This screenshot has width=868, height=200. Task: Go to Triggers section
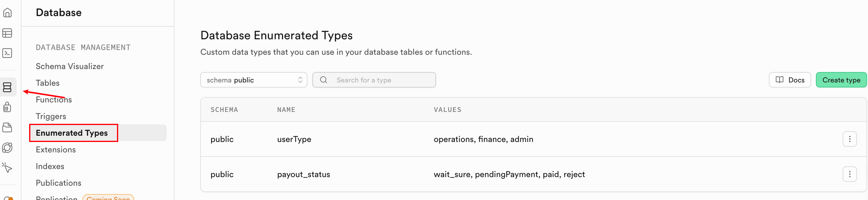pyautogui.click(x=51, y=116)
